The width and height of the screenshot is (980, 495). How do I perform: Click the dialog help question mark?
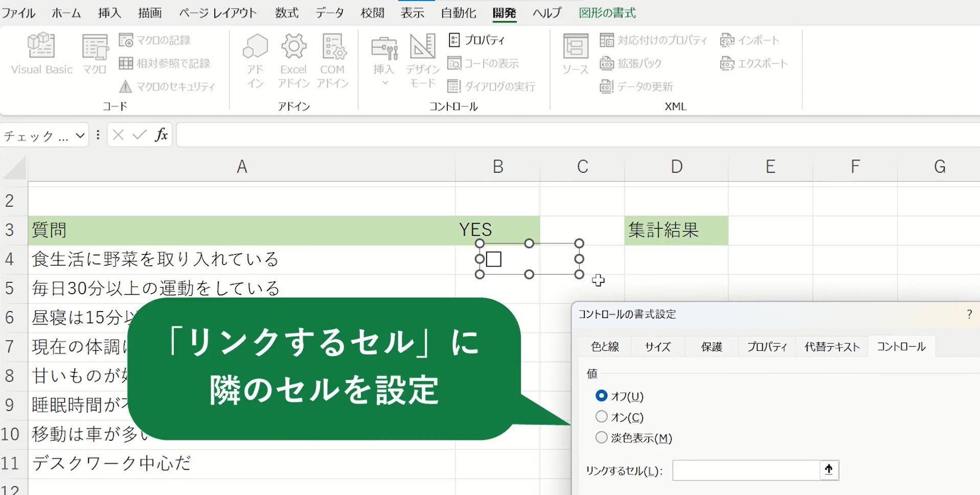click(969, 314)
